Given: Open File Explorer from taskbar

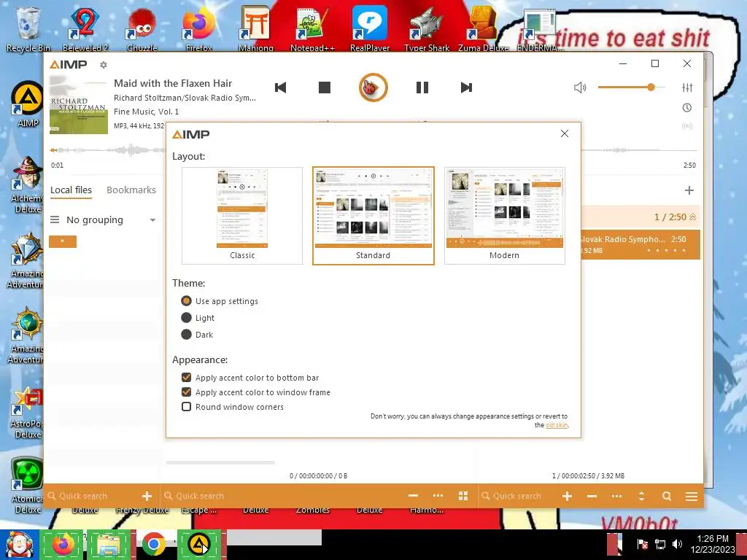Looking at the screenshot, I should pyautogui.click(x=108, y=544).
